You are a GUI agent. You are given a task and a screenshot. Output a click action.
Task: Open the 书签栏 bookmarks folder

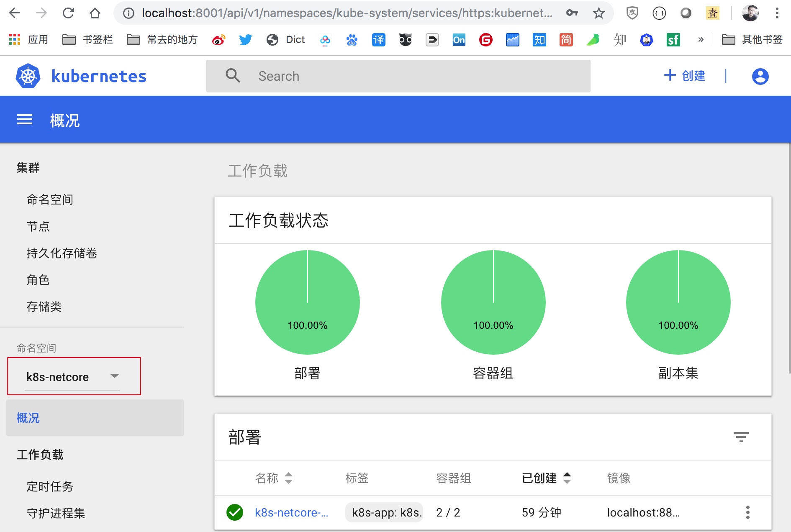tap(87, 40)
